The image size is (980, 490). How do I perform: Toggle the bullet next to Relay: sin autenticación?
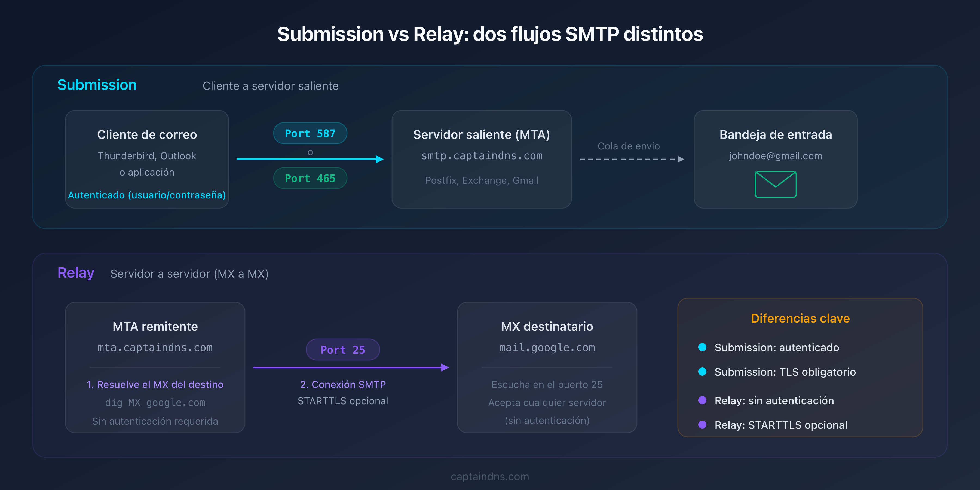702,400
